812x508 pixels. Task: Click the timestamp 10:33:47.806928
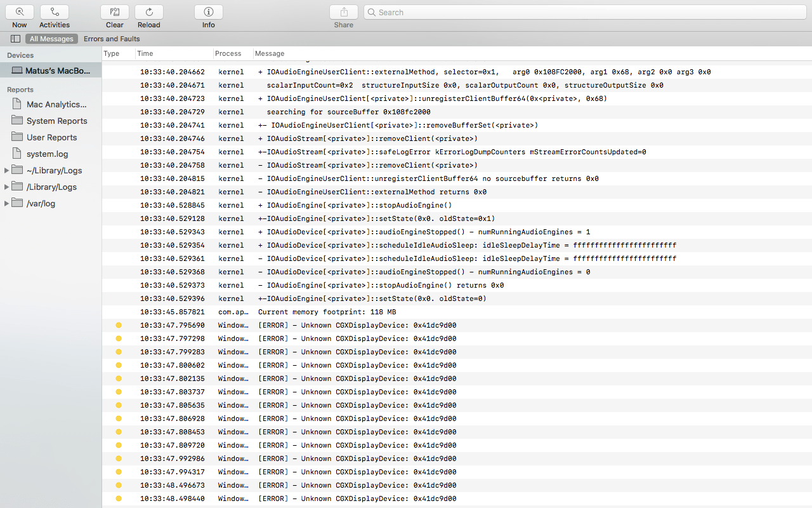pos(173,418)
